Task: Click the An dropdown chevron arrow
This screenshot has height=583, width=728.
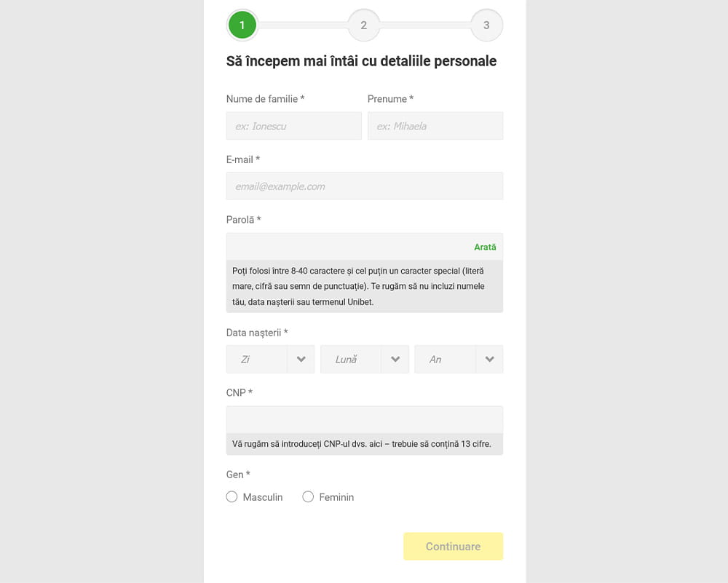Action: coord(489,360)
